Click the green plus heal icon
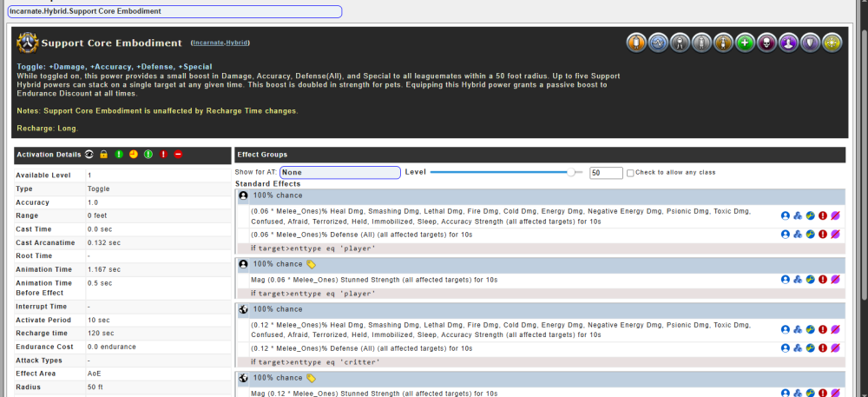Image resolution: width=868 pixels, height=397 pixels. pos(744,42)
